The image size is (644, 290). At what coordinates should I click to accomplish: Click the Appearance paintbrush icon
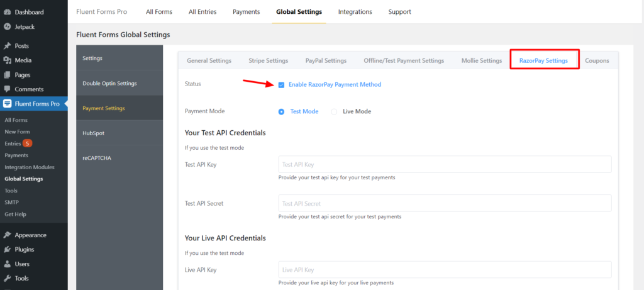coord(7,235)
